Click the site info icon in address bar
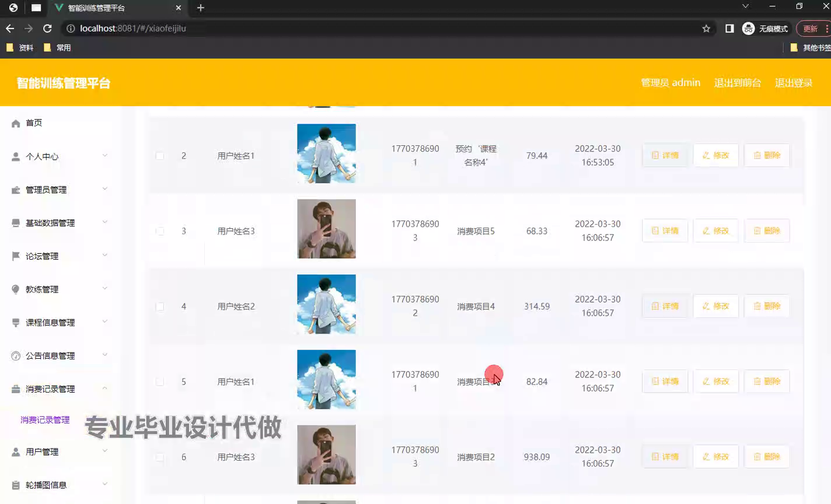The height and width of the screenshot is (504, 831). click(x=71, y=28)
